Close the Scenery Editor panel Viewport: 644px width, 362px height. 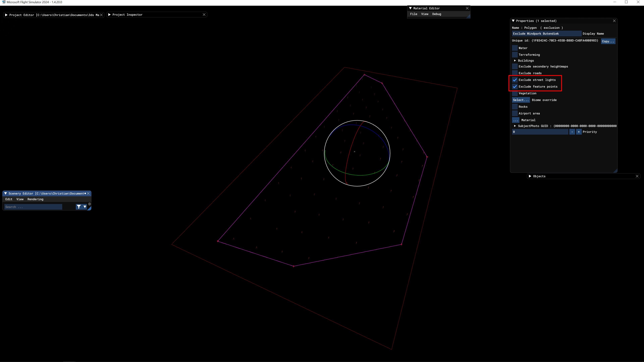click(88, 193)
